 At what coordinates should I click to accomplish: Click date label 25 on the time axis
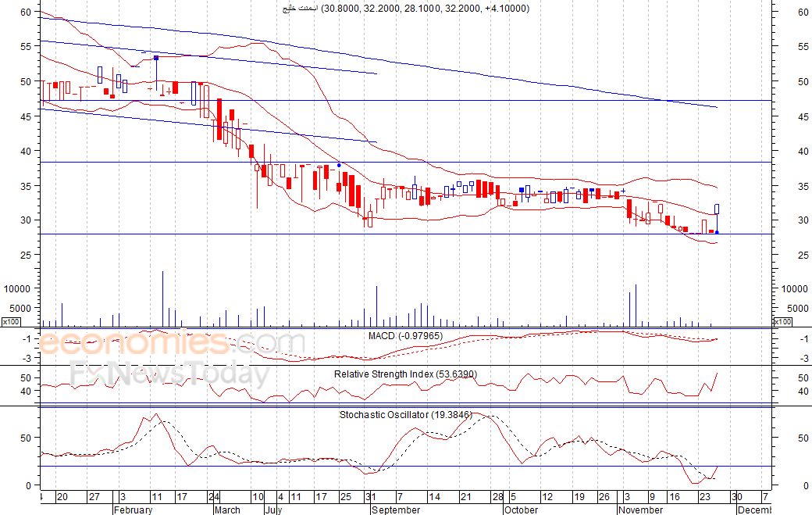click(345, 497)
